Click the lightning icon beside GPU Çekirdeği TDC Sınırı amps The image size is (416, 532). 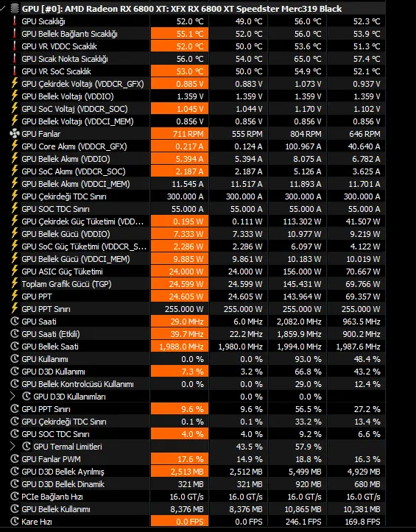pyautogui.click(x=14, y=196)
